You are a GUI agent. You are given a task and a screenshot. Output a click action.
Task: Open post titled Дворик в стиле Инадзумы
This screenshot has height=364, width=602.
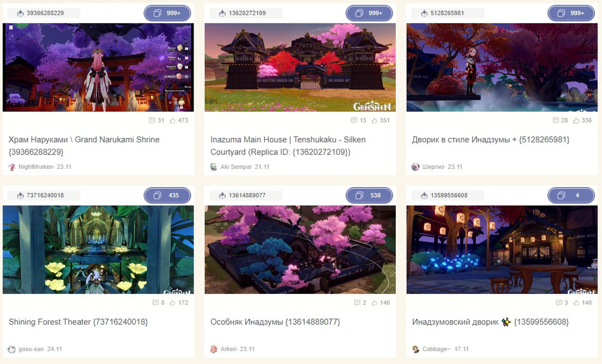tap(491, 139)
